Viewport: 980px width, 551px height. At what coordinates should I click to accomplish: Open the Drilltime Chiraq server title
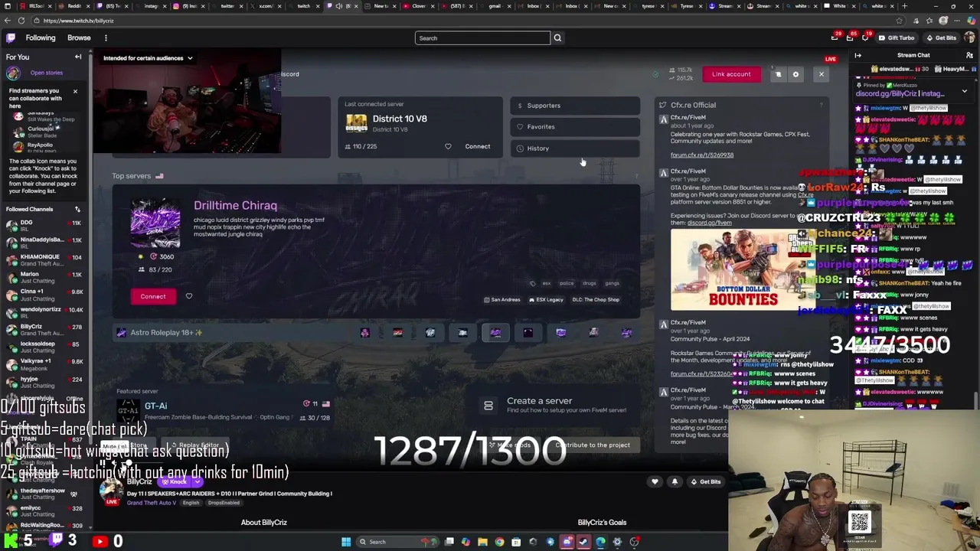tap(235, 205)
